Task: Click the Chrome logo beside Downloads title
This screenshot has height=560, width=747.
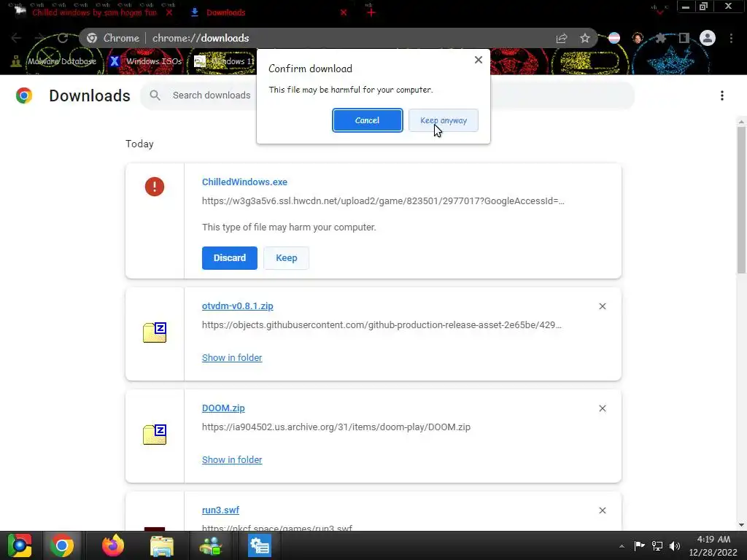Action: [24, 96]
